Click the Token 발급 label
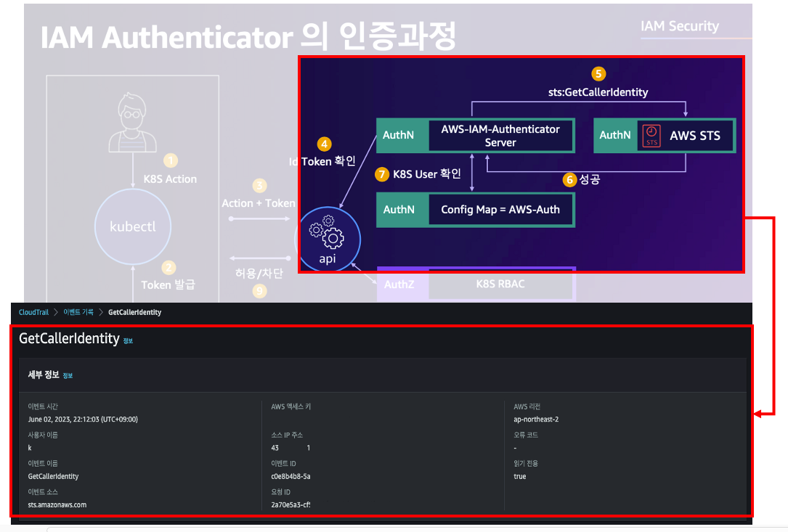Viewport: 788px width, 532px height. (x=168, y=285)
